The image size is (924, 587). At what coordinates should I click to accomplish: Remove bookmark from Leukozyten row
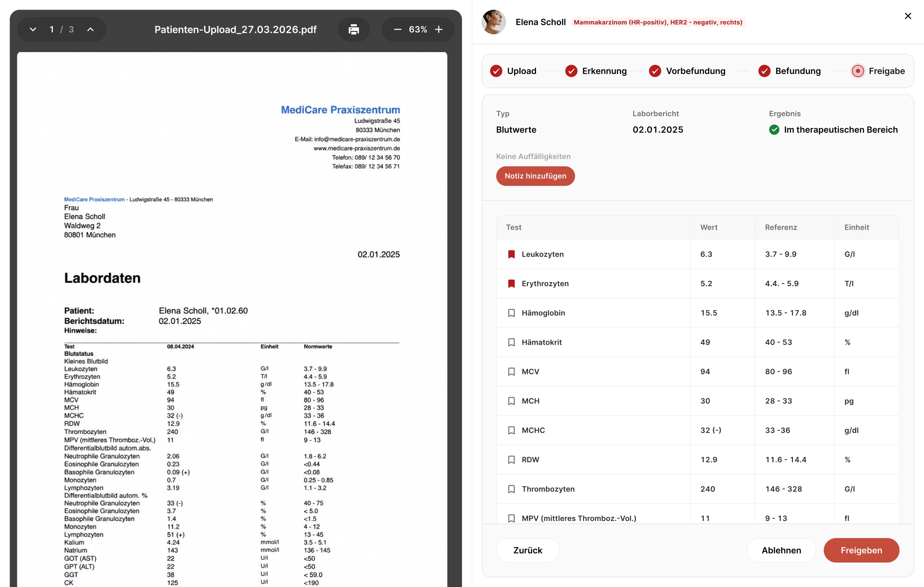(x=511, y=254)
